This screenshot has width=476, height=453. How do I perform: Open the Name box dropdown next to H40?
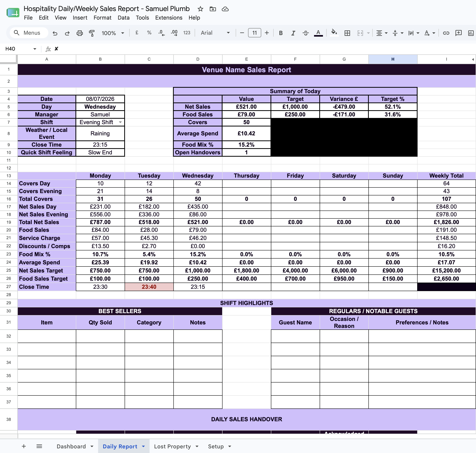pyautogui.click(x=35, y=49)
